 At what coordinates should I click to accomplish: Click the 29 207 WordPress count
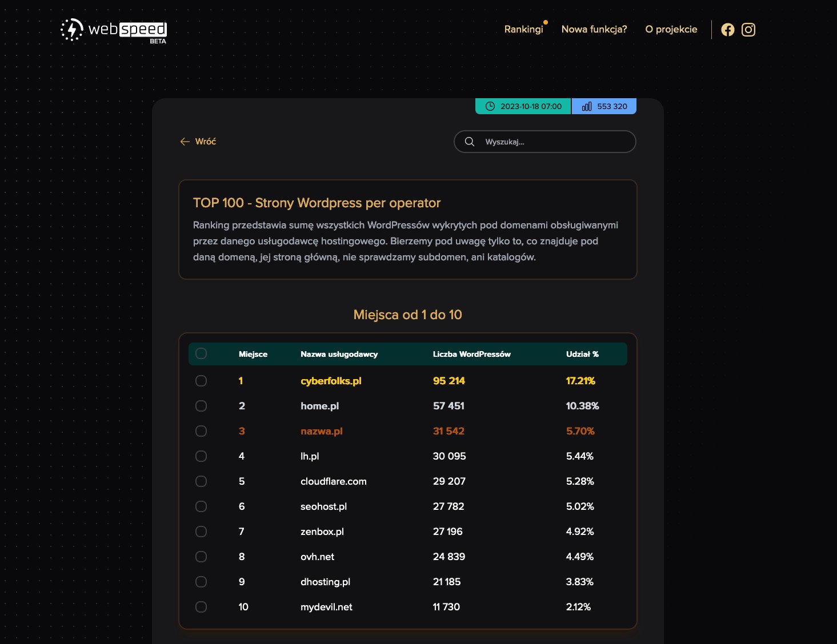coord(449,481)
